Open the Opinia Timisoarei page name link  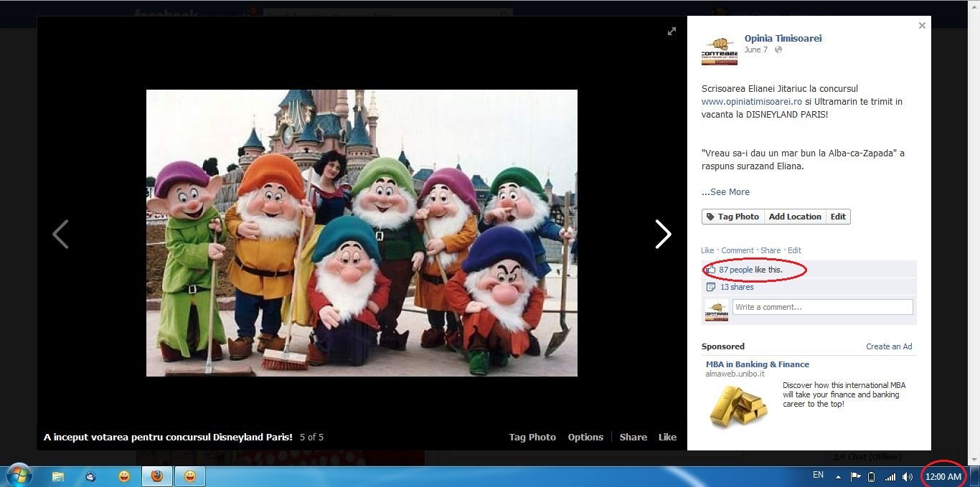(783, 38)
